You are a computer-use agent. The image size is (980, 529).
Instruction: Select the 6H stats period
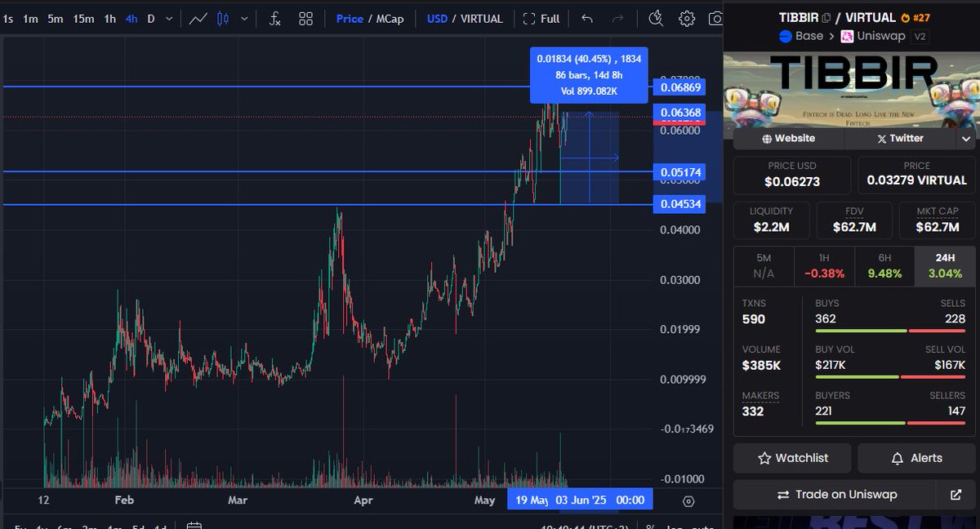pos(884,266)
